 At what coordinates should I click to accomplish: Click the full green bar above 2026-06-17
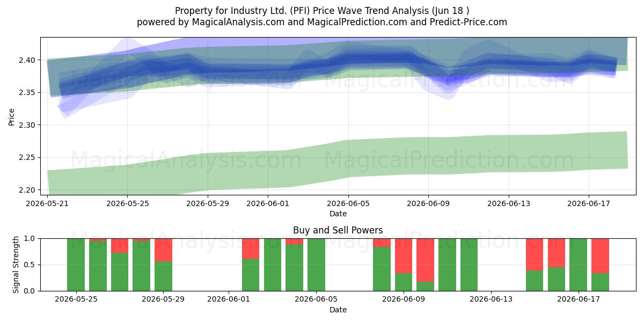coord(579,265)
